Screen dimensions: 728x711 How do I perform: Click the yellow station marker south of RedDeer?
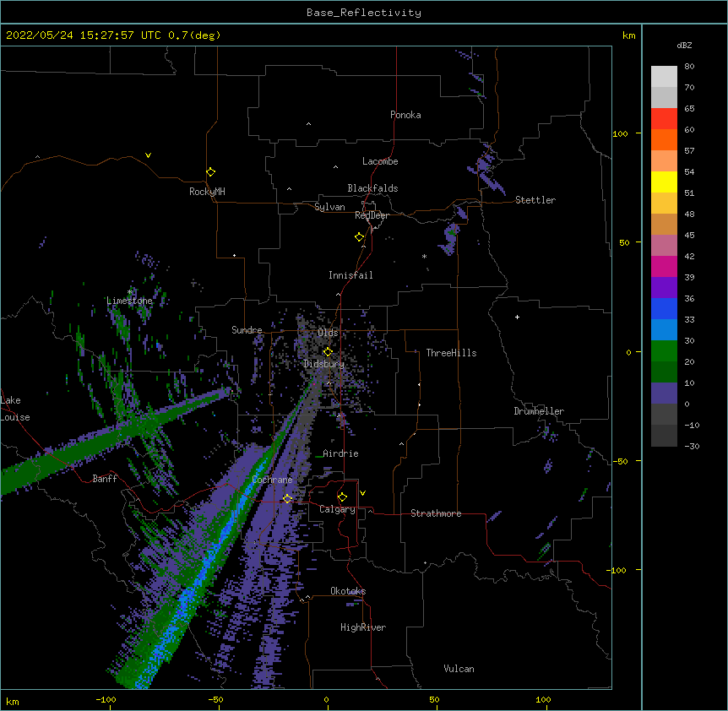(360, 237)
